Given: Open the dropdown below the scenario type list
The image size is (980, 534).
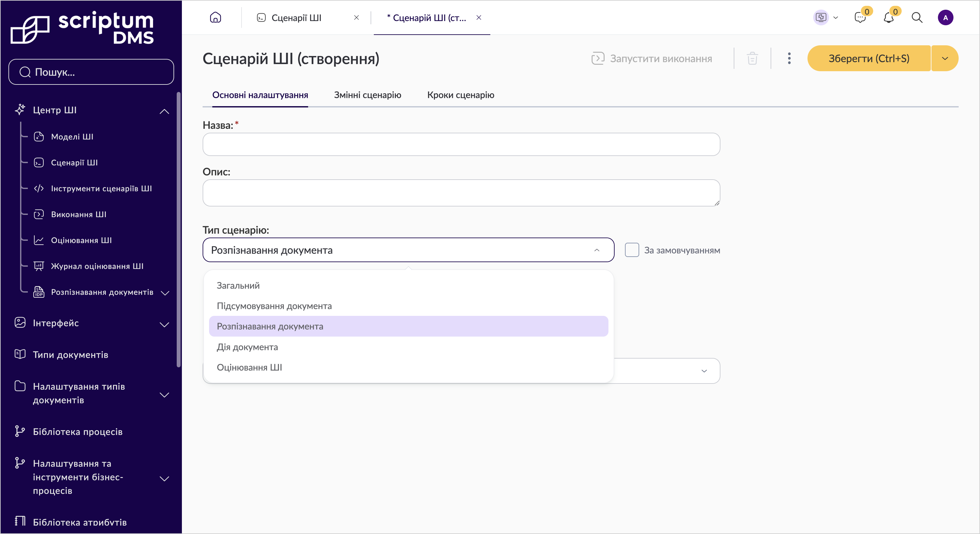Looking at the screenshot, I should point(704,371).
